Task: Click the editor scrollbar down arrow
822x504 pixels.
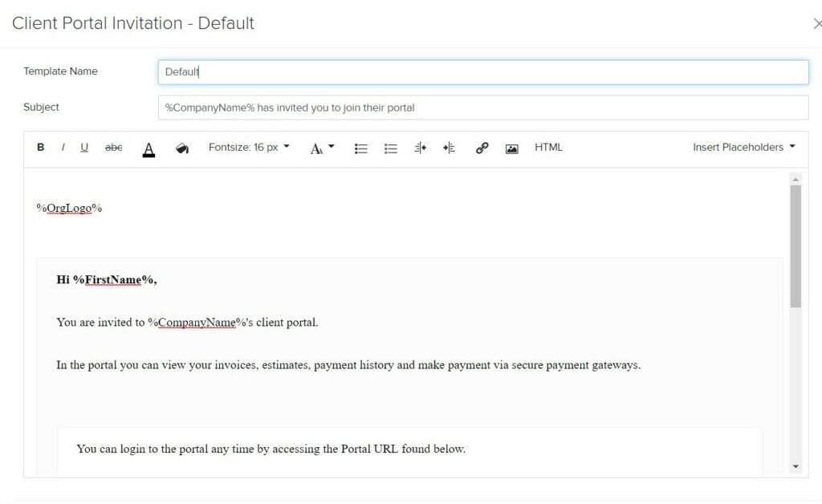Action: 796,467
